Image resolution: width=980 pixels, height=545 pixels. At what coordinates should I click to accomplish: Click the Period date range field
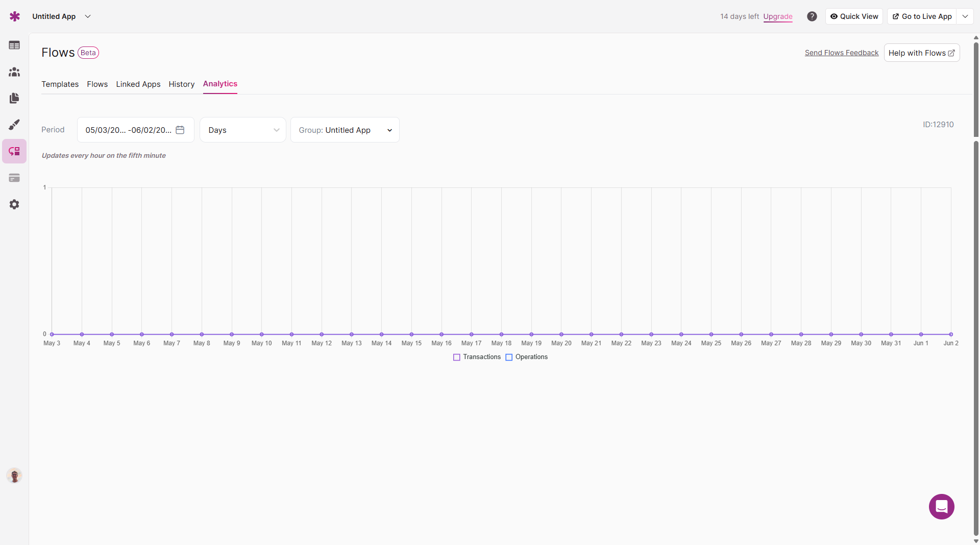[x=135, y=130]
